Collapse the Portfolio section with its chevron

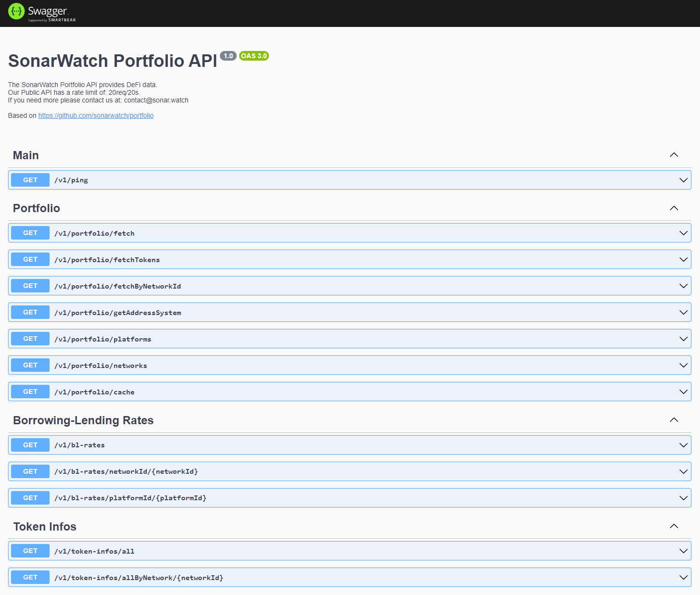tap(674, 208)
